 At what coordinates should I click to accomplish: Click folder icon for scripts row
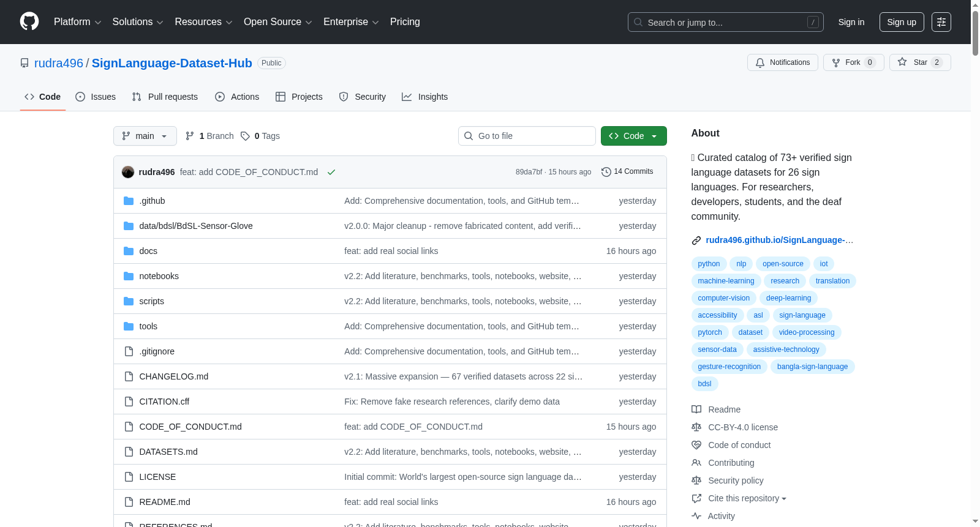[129, 301]
